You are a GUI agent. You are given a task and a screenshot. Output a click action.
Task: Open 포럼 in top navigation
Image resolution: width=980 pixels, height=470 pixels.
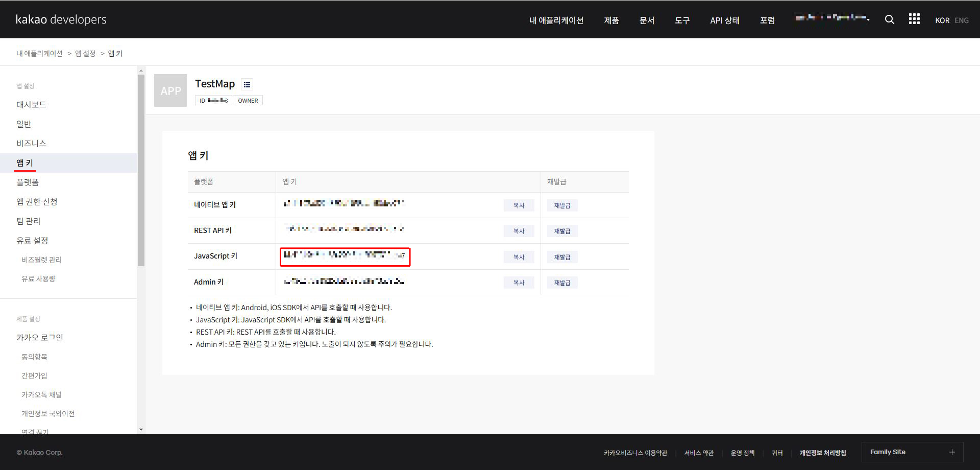(767, 20)
